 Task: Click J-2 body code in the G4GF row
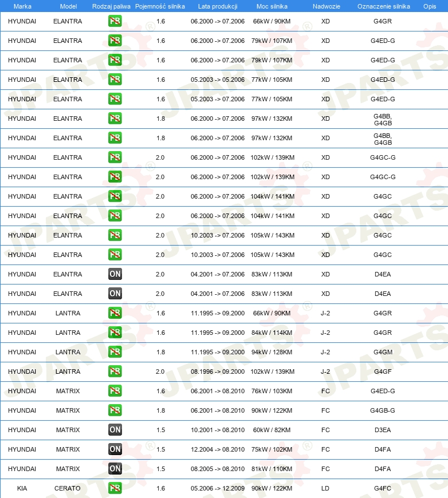325,371
